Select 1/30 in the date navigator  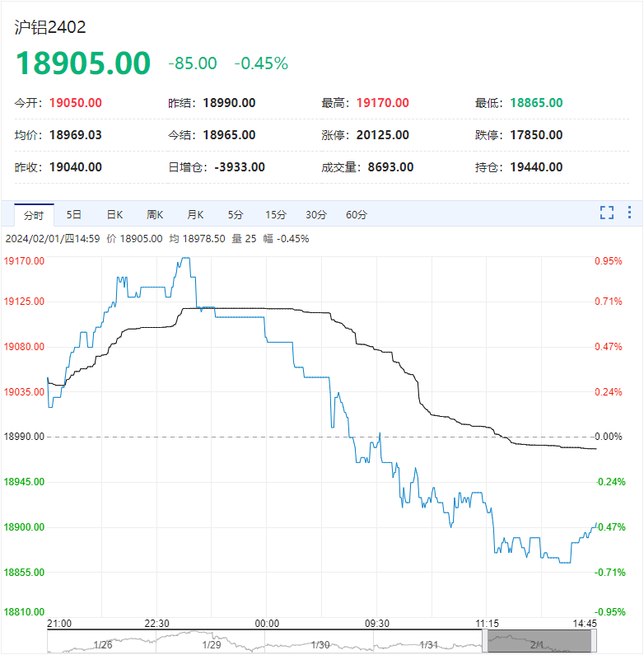320,643
